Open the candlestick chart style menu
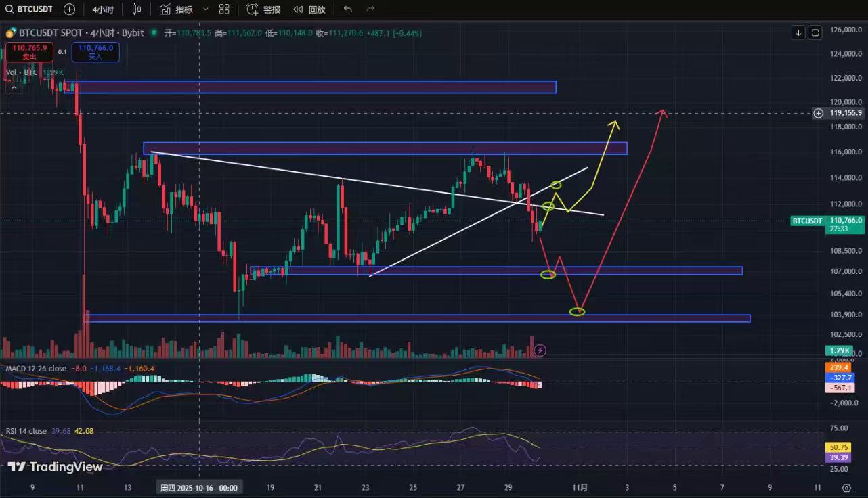The width and height of the screenshot is (868, 498). (x=137, y=9)
